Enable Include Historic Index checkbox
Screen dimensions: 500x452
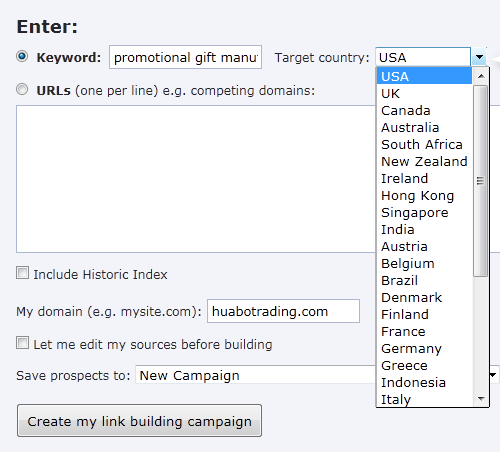(22, 273)
